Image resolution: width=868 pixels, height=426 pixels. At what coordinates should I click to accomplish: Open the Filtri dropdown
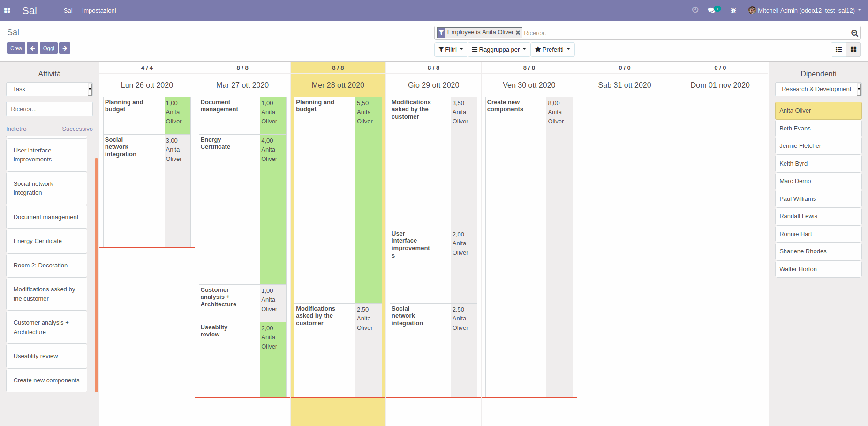(x=450, y=49)
